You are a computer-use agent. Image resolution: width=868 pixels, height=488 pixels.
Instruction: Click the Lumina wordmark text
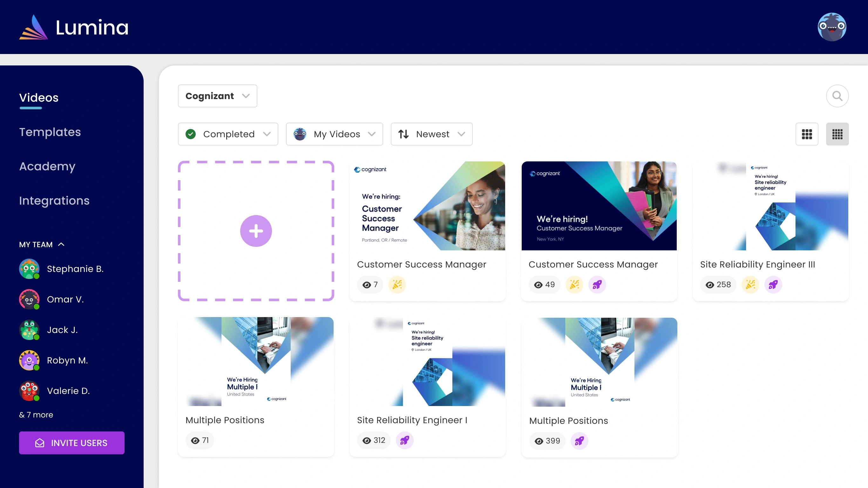pyautogui.click(x=92, y=28)
